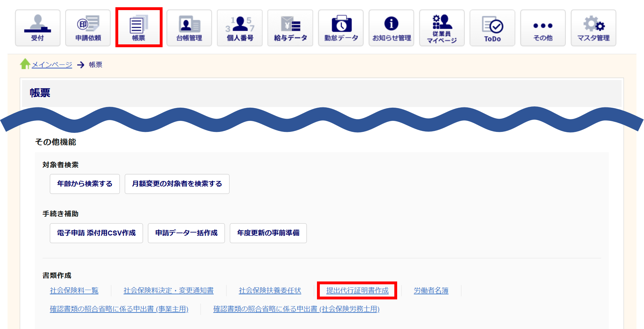Click the 個人番号 icon
The height and width of the screenshot is (329, 644).
pyautogui.click(x=240, y=28)
